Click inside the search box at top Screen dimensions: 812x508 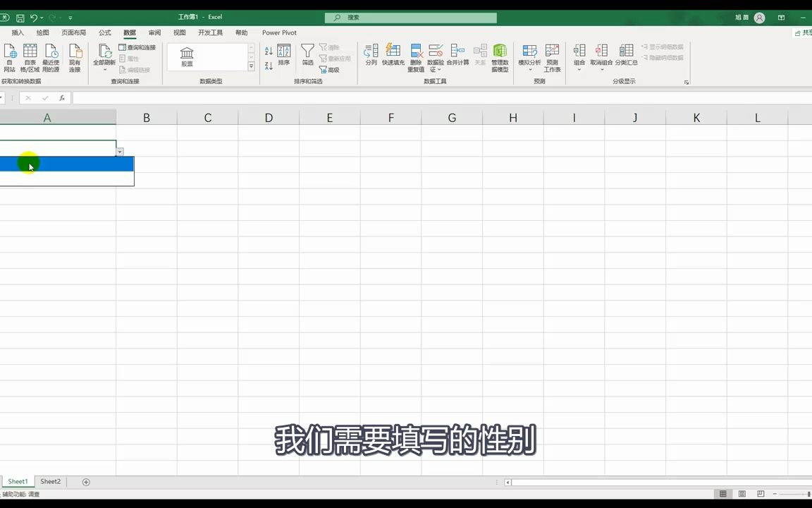(x=409, y=17)
